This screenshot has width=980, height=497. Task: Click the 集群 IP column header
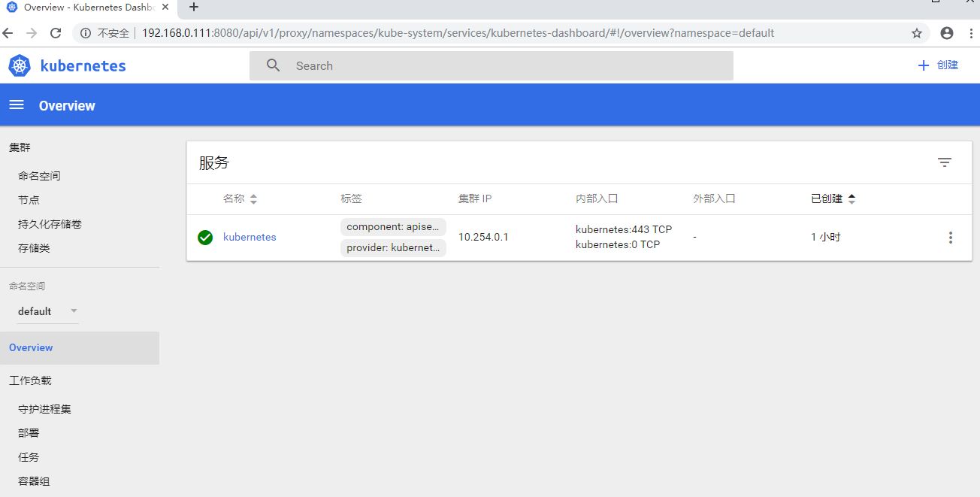[x=475, y=199]
